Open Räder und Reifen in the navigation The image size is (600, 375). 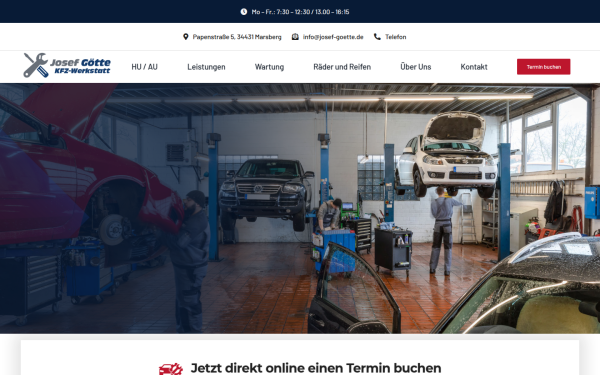point(342,67)
